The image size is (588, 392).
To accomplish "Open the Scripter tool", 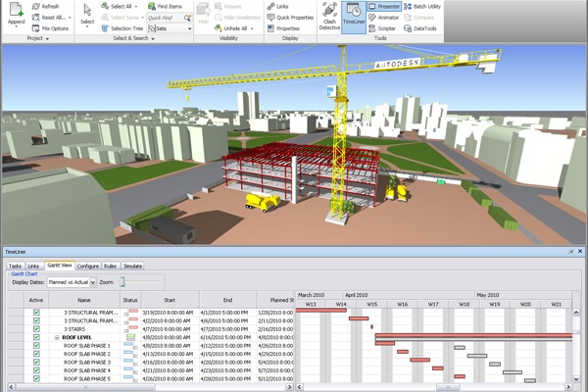I will (383, 27).
